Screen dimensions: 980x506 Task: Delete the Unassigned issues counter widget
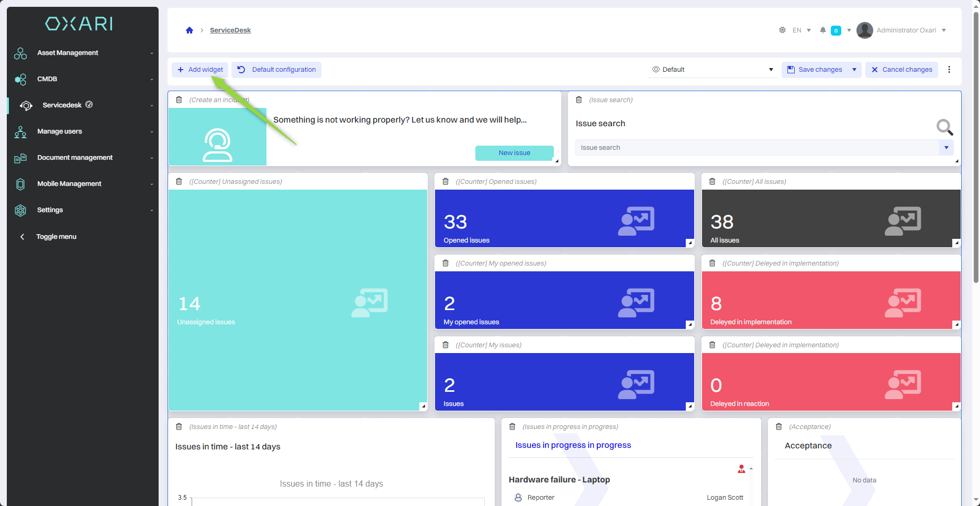click(x=179, y=182)
